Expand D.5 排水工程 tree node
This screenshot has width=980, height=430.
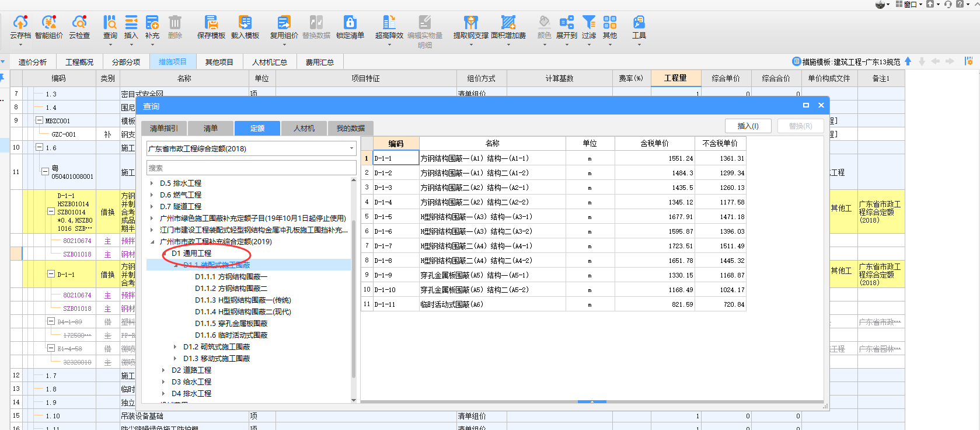click(152, 183)
